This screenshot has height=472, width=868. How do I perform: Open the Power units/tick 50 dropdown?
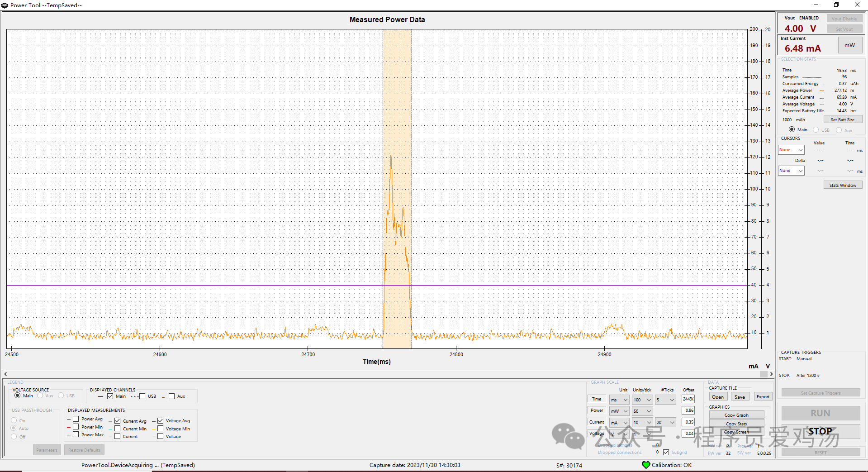(642, 411)
